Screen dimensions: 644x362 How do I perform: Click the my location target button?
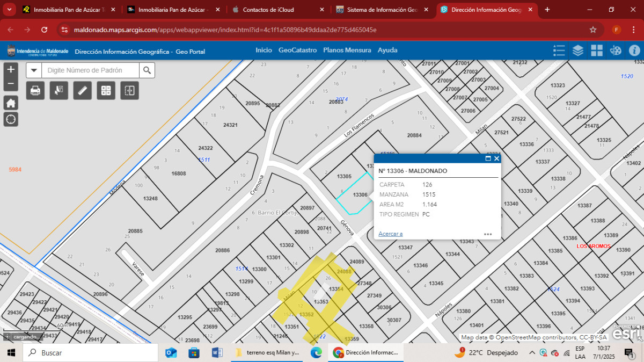pyautogui.click(x=11, y=119)
